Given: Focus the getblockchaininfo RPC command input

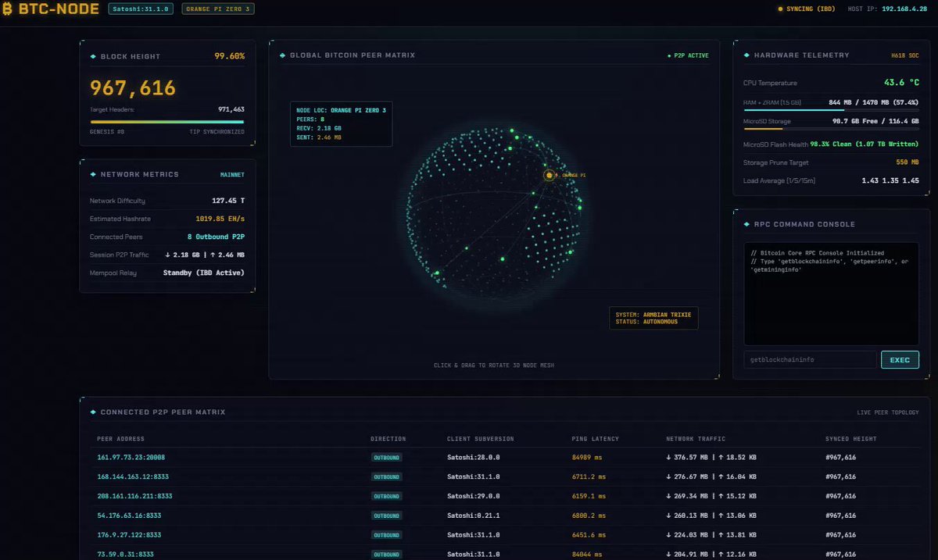Looking at the screenshot, I should pos(810,359).
